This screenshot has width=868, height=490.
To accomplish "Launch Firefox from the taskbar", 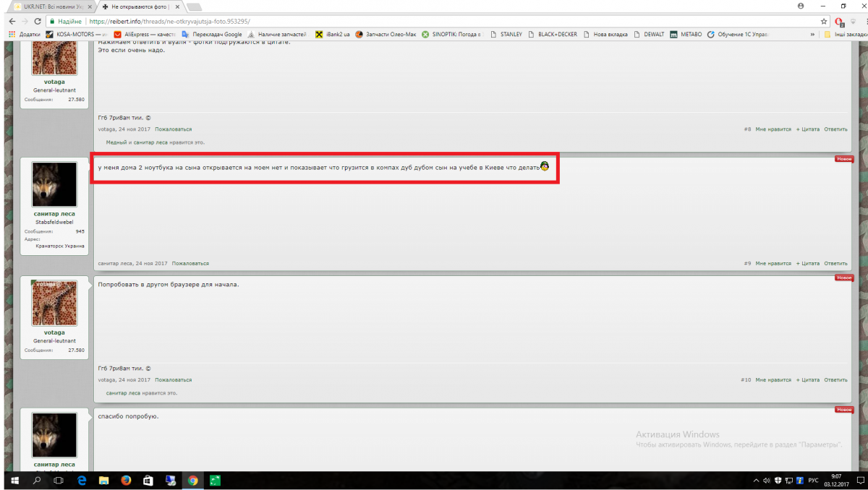I will pos(126,480).
